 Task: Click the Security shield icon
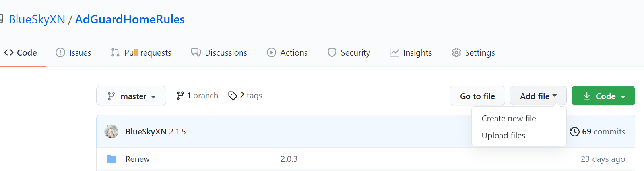click(x=332, y=52)
